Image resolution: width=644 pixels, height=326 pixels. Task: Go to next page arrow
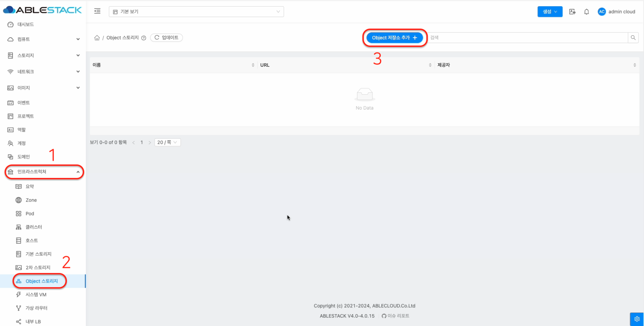click(x=150, y=142)
